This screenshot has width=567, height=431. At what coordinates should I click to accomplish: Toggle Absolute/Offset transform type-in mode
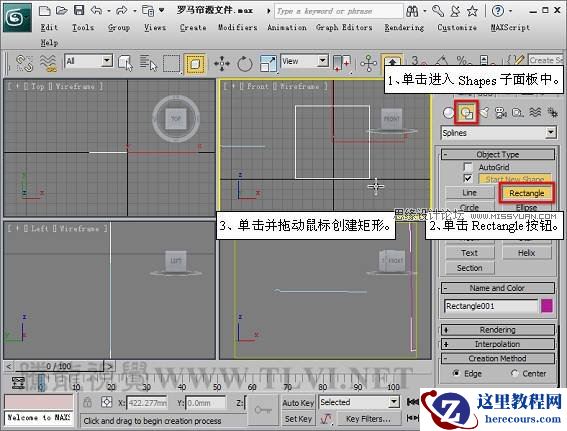[x=106, y=402]
